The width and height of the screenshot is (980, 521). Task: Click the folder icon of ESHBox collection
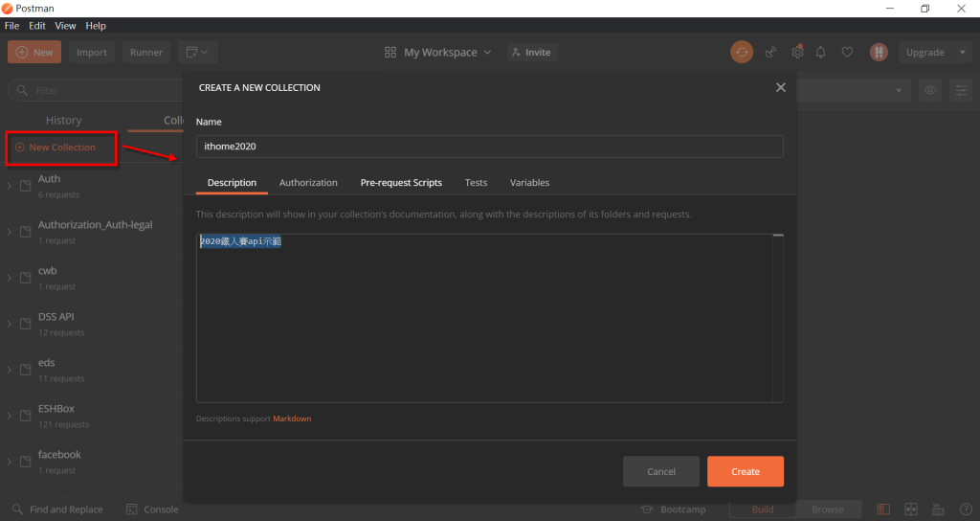click(26, 416)
